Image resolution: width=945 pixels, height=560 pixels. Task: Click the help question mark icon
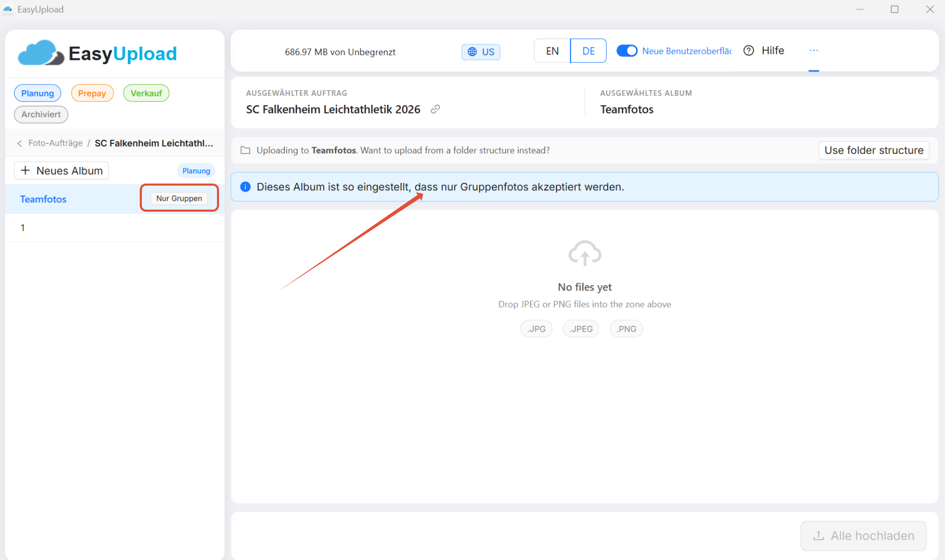point(748,51)
